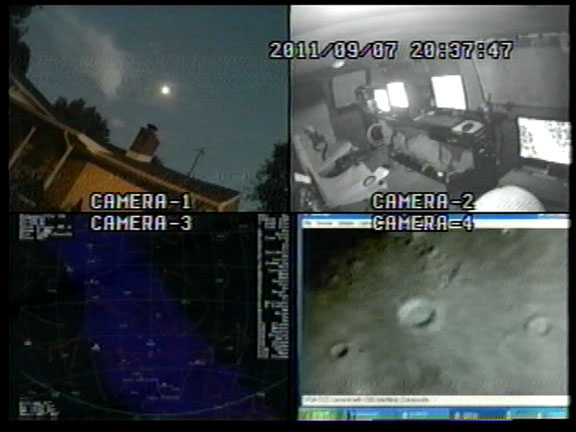Screen dimensions: 576x432
Task: Open the Camera-1 outdoor sky feed
Action: [148, 108]
